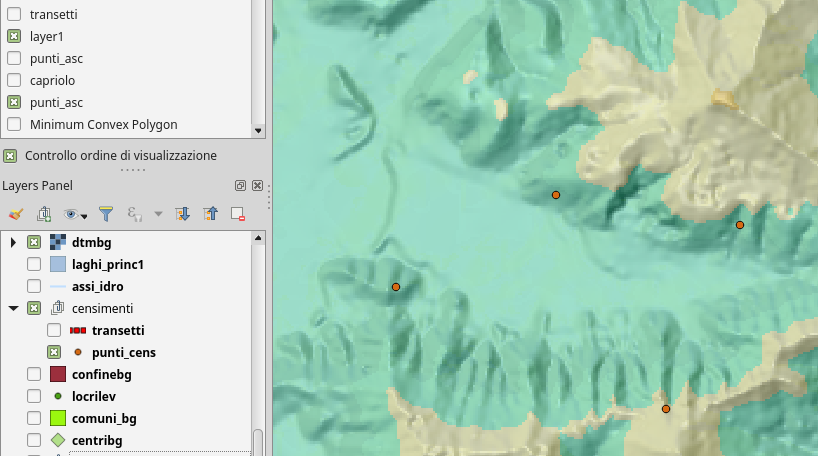
Task: Click layer order list scroll down arrow
Action: coord(258,130)
